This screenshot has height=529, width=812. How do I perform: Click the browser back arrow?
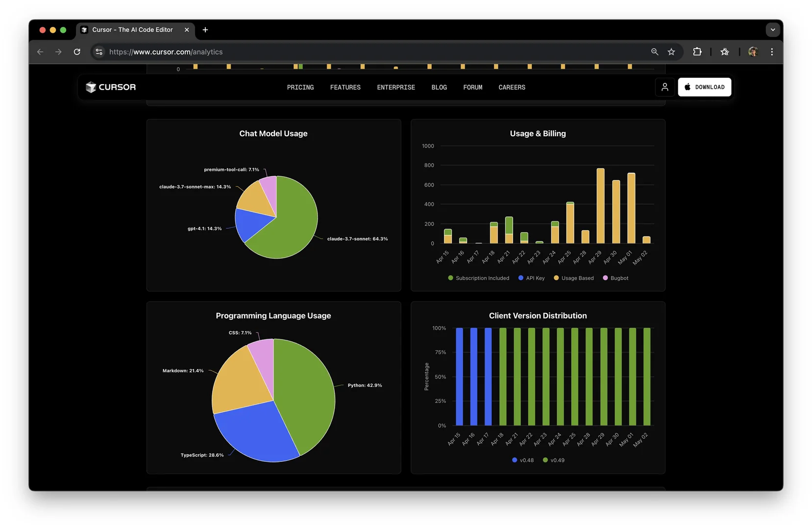pyautogui.click(x=40, y=52)
